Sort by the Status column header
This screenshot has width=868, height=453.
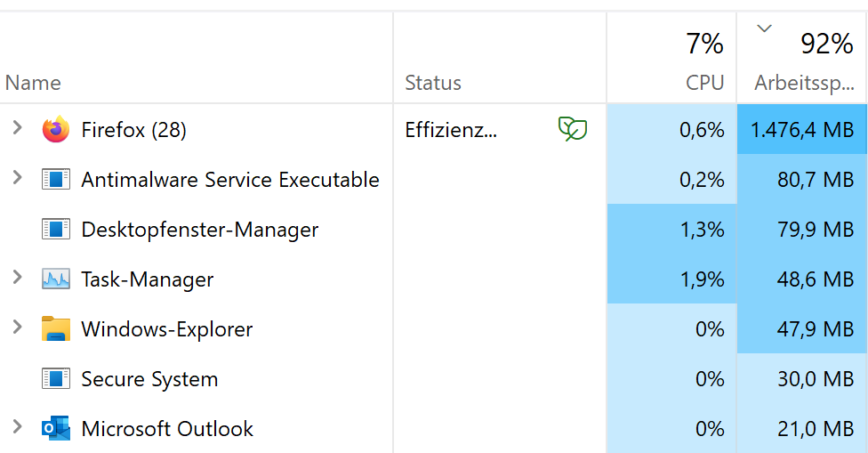433,83
